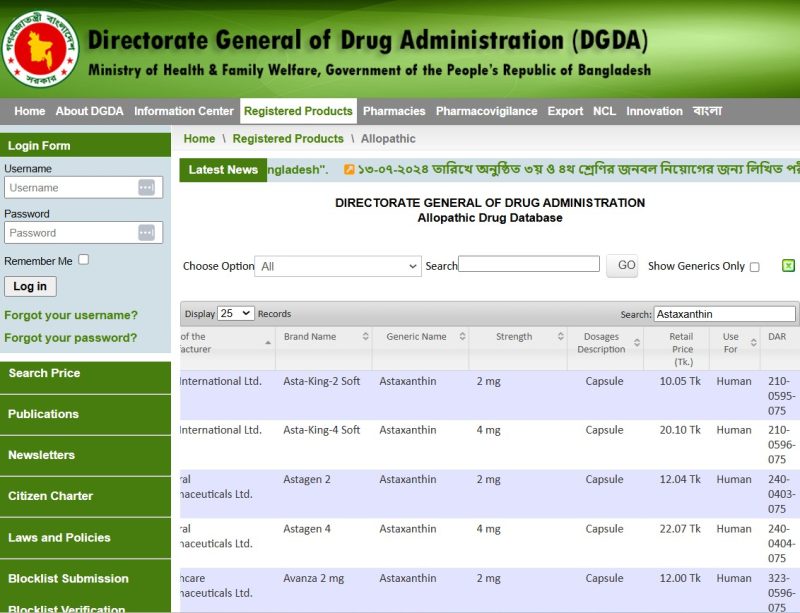Click the autofill icon in Username field
800x613 pixels.
[x=146, y=188]
